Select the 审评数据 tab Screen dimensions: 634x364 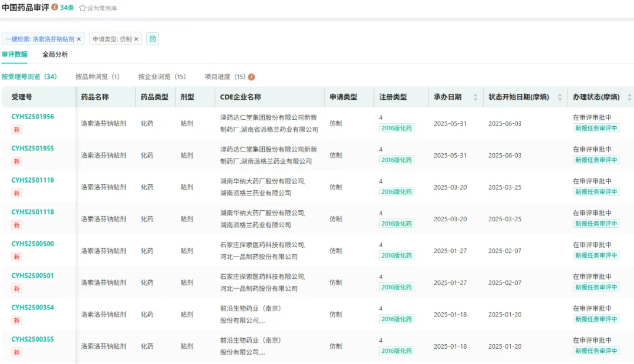tap(15, 55)
